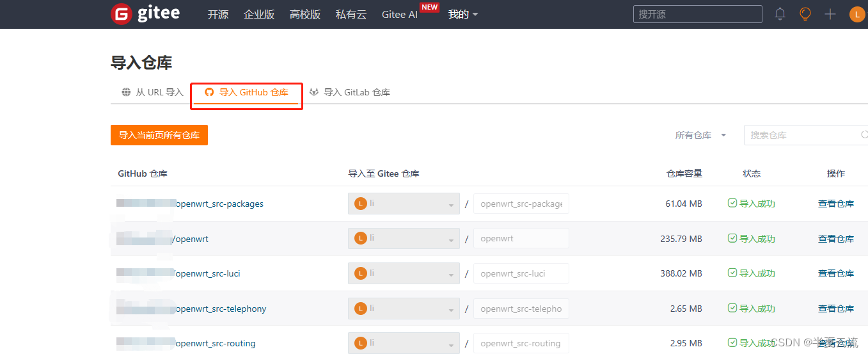Click the openwrt Gitee name field
Screen dimensions: 868x354
coord(521,238)
